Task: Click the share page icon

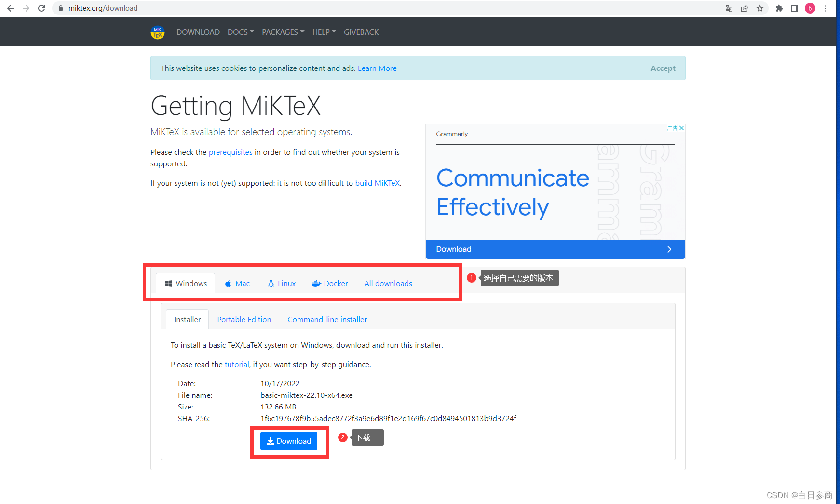Action: point(745,8)
